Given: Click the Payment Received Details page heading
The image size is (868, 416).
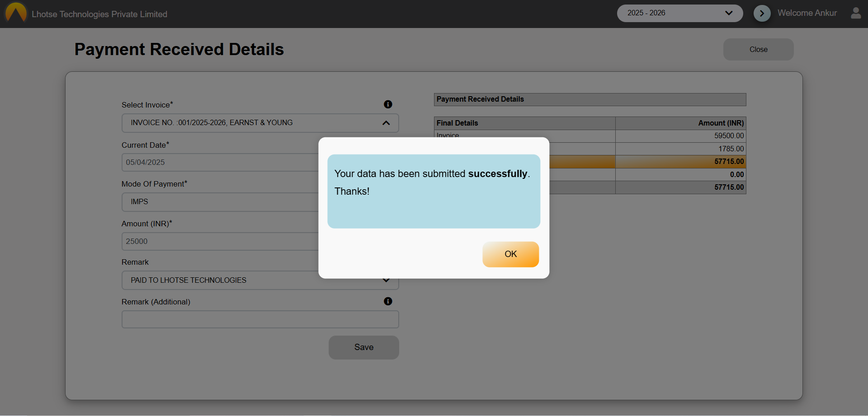Looking at the screenshot, I should point(179,49).
